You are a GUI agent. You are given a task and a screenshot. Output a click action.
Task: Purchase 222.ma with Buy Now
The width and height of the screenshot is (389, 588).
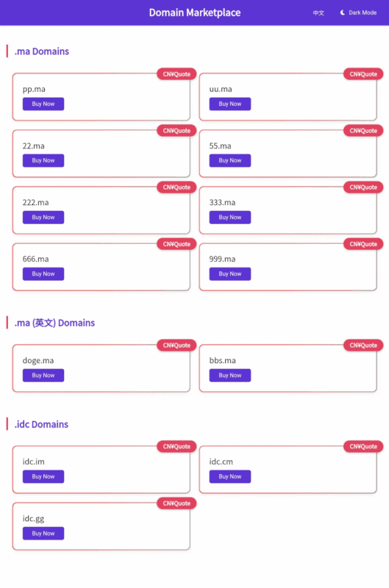[43, 218]
